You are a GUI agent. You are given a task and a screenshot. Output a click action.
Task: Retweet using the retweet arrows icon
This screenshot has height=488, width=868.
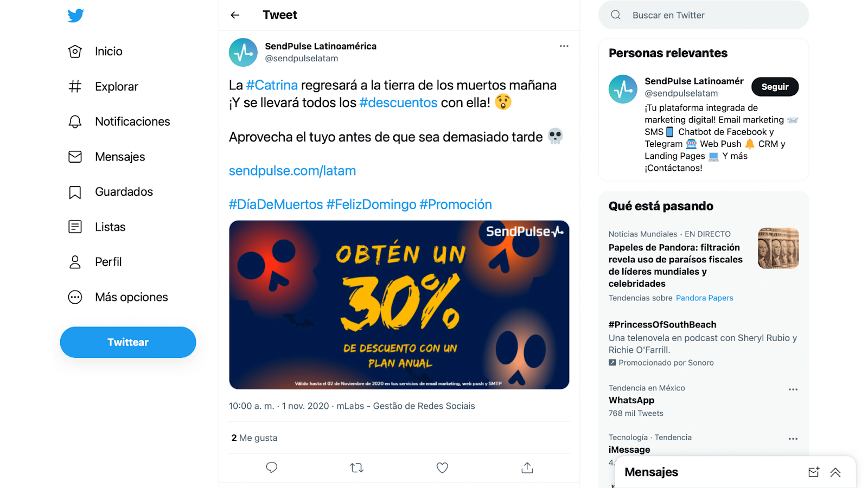(356, 467)
